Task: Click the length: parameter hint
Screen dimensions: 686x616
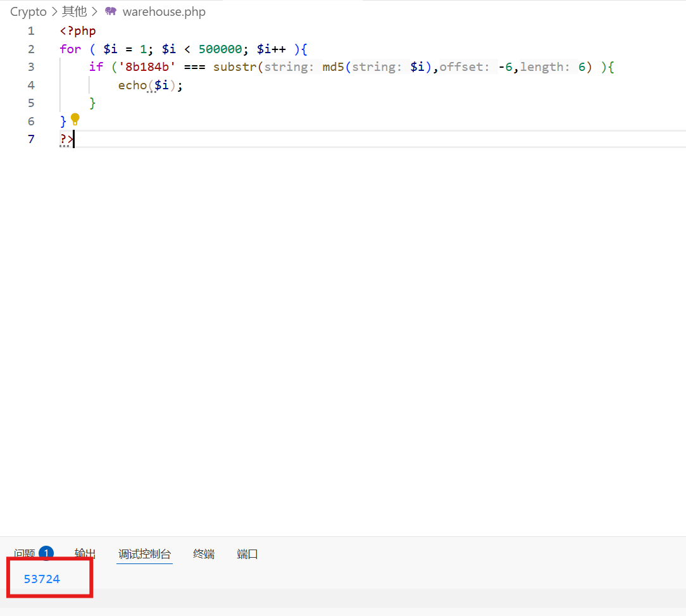Action: 545,67
